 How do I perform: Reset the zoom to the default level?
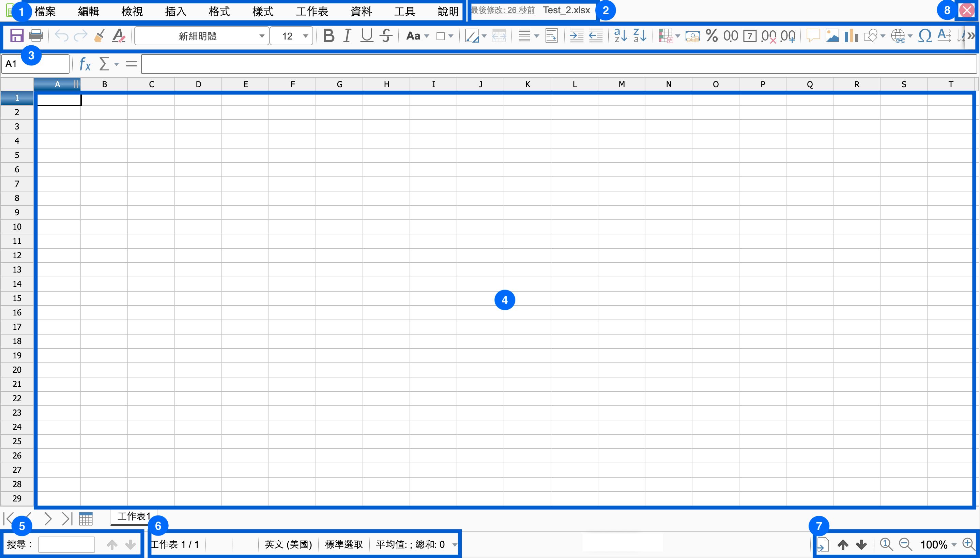click(886, 544)
